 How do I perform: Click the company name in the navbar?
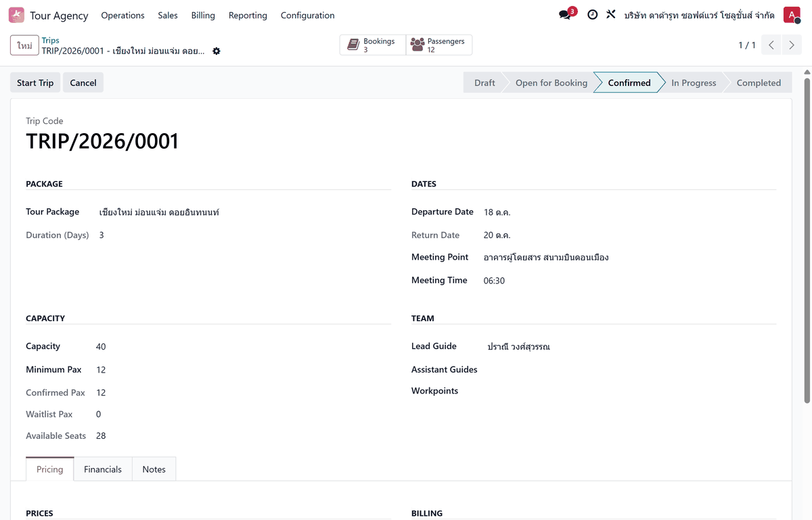point(700,15)
